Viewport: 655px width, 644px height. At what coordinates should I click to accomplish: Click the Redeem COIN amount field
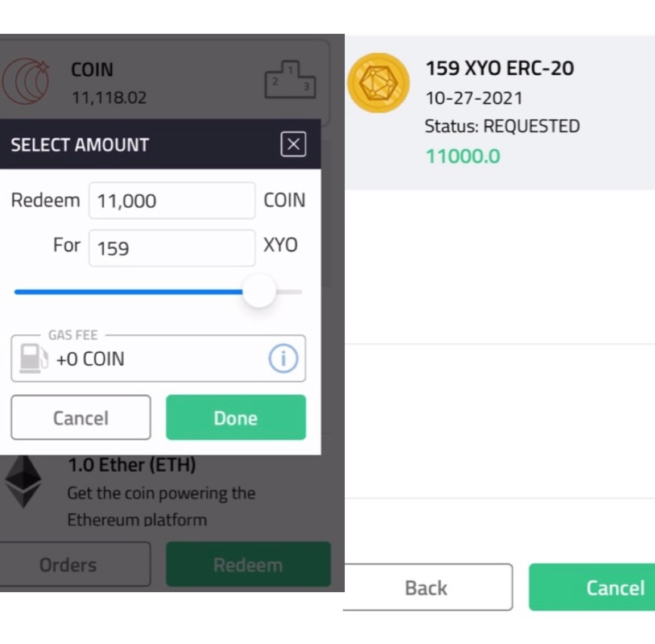(172, 201)
